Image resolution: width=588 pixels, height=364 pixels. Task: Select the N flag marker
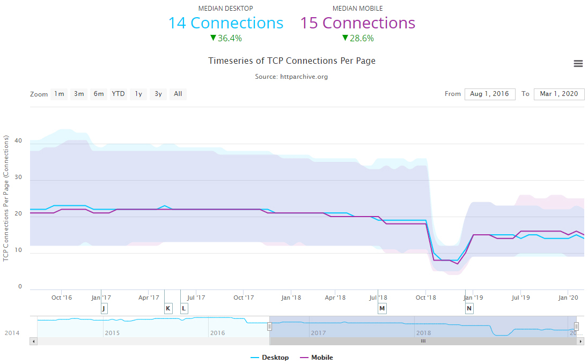(x=469, y=308)
